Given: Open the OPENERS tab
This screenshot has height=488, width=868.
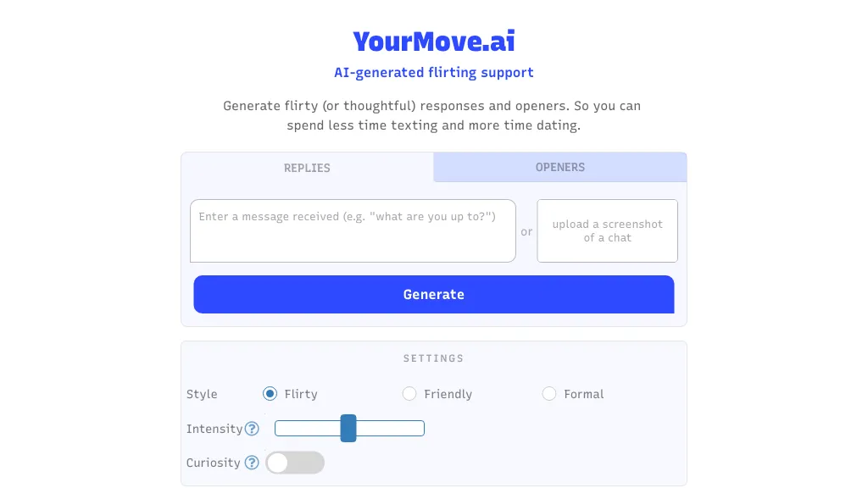Looking at the screenshot, I should (560, 167).
